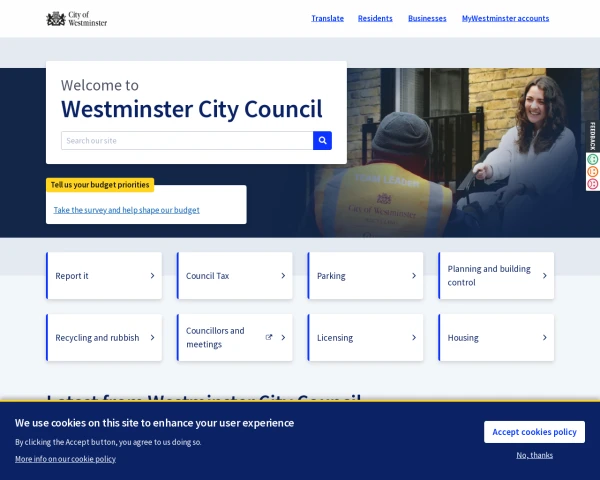Viewport: 600px width, 480px height.
Task: Click the Tell us your budget priorities label
Action: click(100, 185)
